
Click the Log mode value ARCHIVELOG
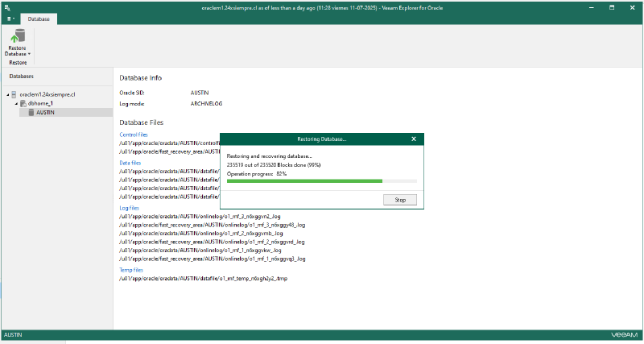tap(207, 104)
